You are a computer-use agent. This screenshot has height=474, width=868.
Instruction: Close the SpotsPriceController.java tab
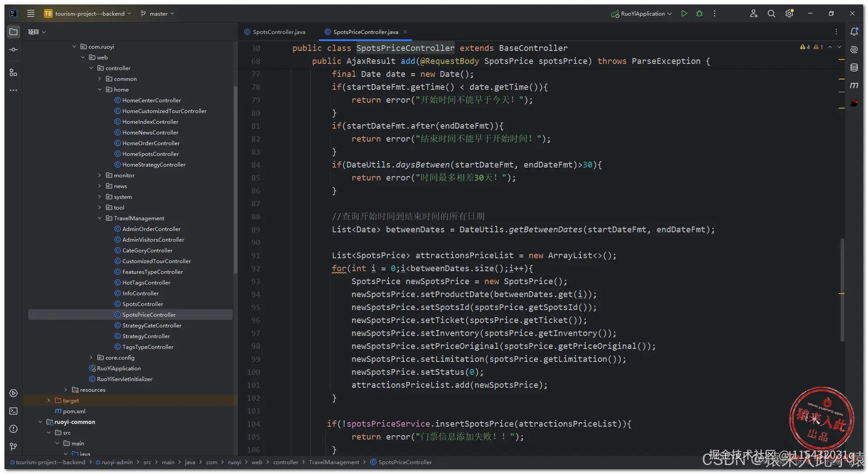[405, 32]
